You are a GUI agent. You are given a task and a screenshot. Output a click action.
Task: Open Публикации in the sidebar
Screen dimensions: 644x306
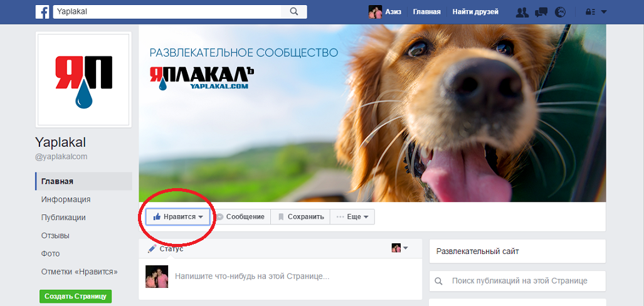(63, 218)
